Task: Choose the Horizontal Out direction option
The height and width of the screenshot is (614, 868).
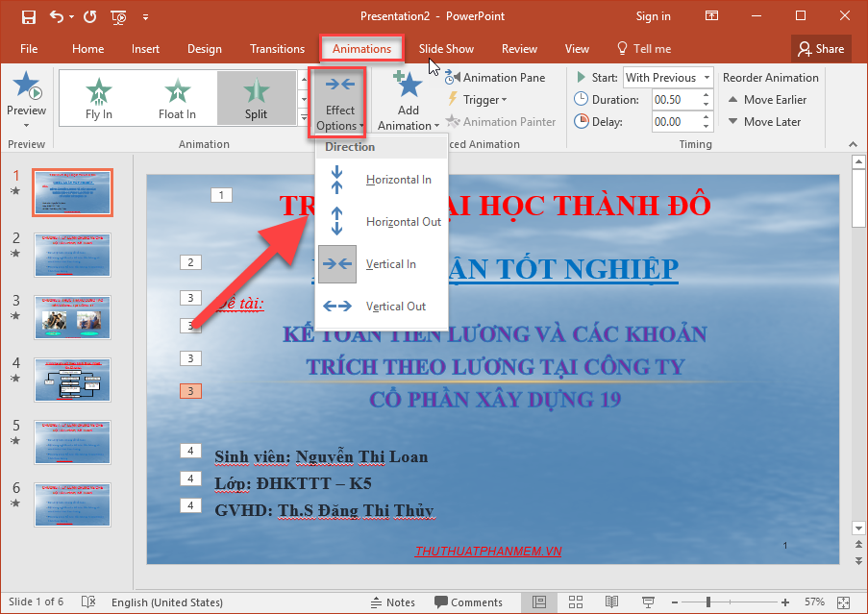Action: [402, 221]
